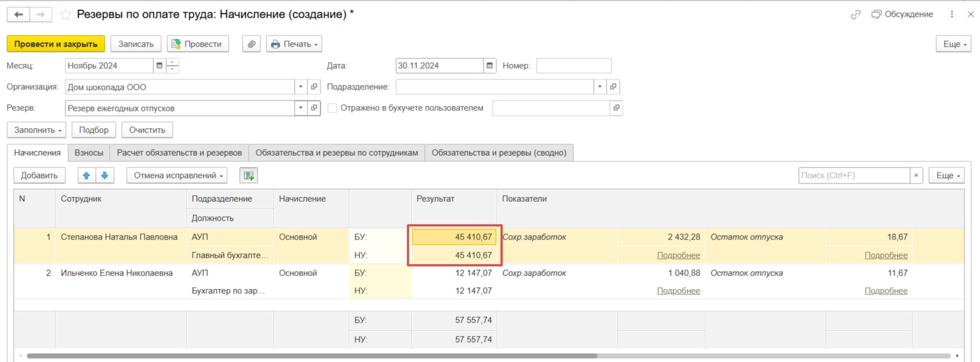Move row up with blue arrow
The height and width of the screenshot is (362, 980).
86,175
